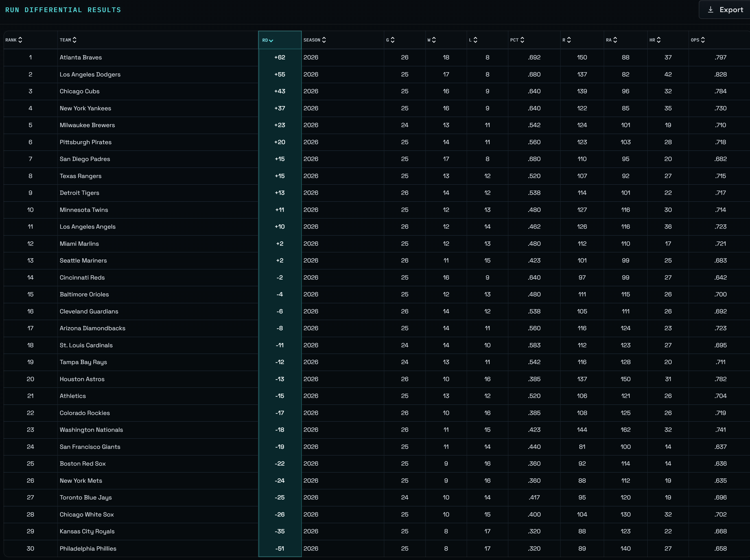Sort by RA runs allowed header
Screen dimensions: 750x560
[615, 40]
